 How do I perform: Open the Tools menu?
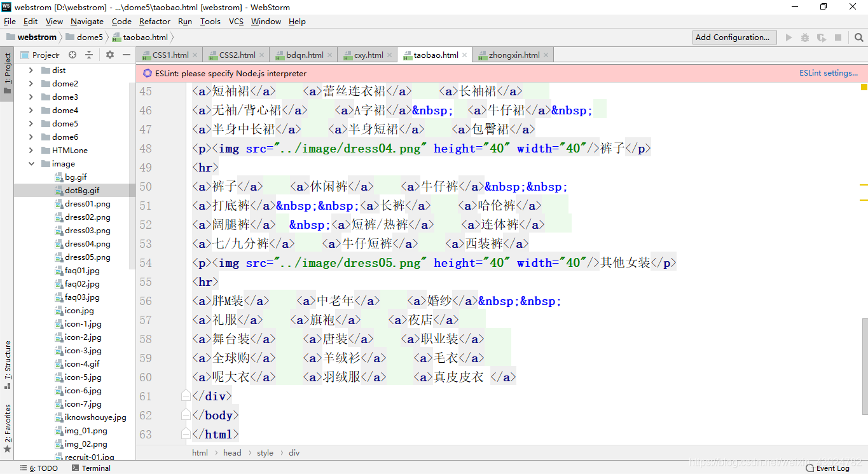tap(210, 22)
